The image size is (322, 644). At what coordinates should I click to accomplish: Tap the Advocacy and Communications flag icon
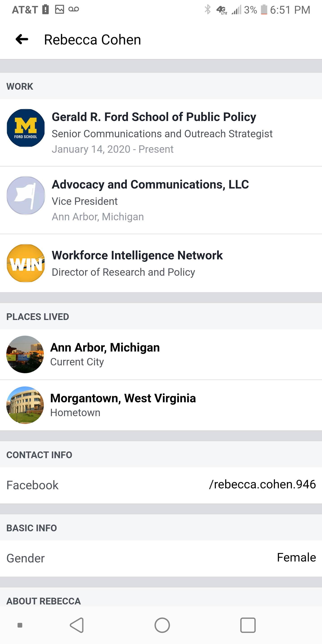pyautogui.click(x=25, y=195)
